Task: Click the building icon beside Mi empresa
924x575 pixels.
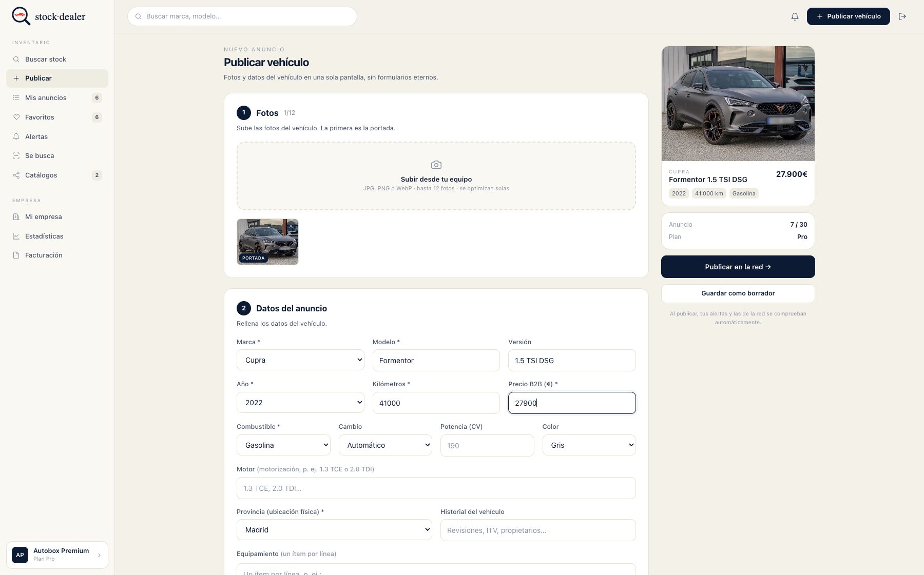Action: [16, 217]
